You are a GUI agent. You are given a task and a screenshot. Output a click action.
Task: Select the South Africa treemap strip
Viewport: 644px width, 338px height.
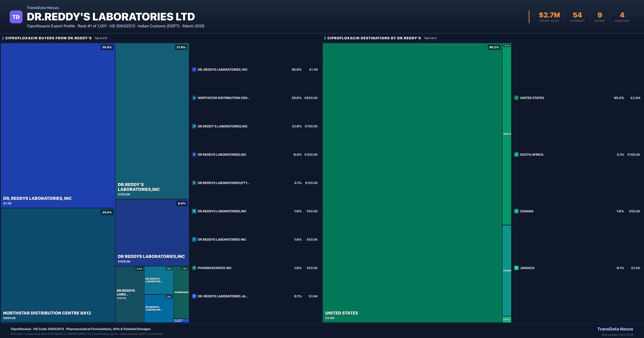(x=507, y=134)
